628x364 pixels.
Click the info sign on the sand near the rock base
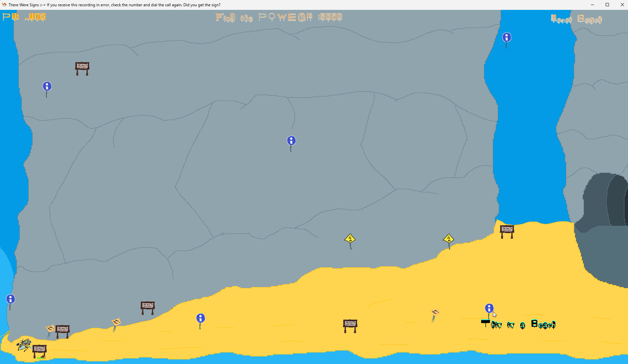click(x=201, y=321)
